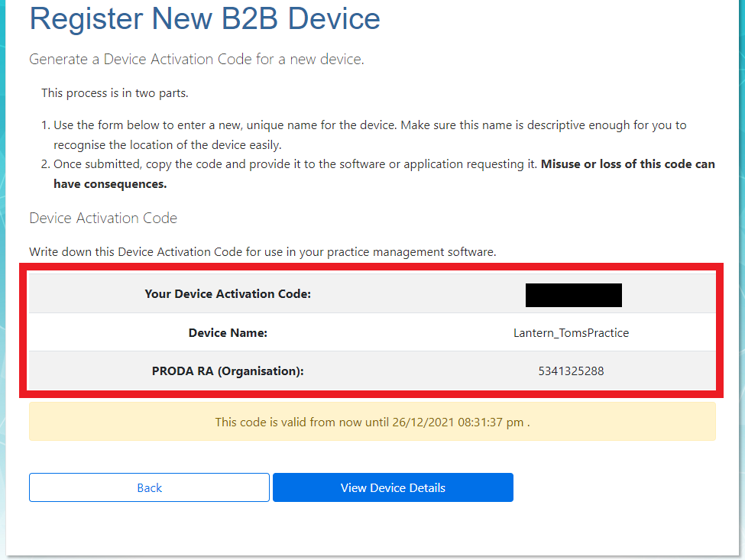Open View Device Details
This screenshot has width=745, height=560.
(x=392, y=487)
